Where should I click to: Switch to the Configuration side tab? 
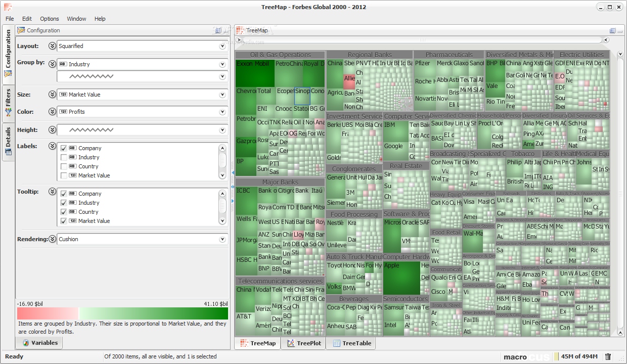coord(8,55)
